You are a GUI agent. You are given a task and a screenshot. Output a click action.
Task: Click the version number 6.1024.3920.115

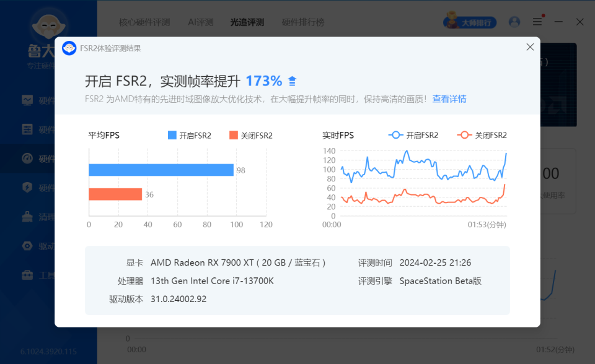(48, 352)
